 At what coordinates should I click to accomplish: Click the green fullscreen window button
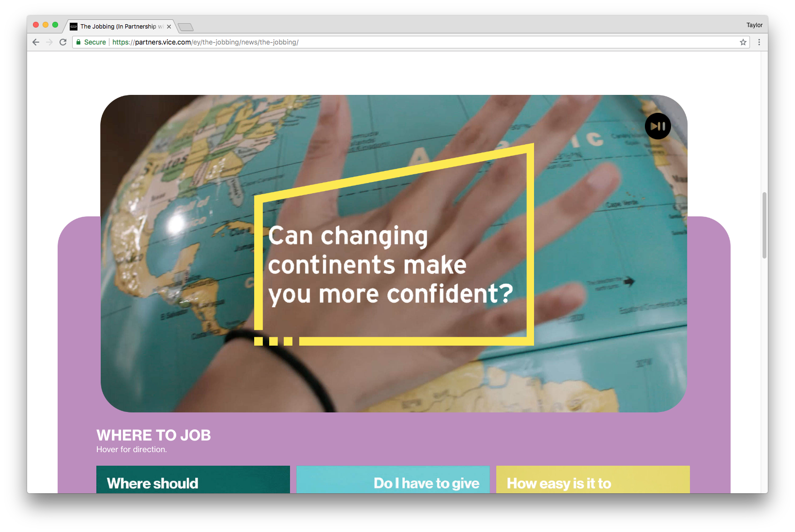(x=55, y=25)
